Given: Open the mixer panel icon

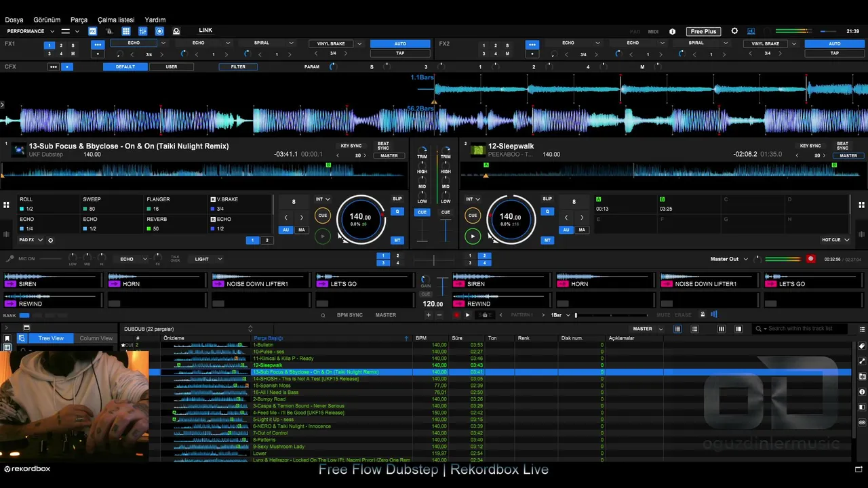Looking at the screenshot, I should click(x=143, y=31).
